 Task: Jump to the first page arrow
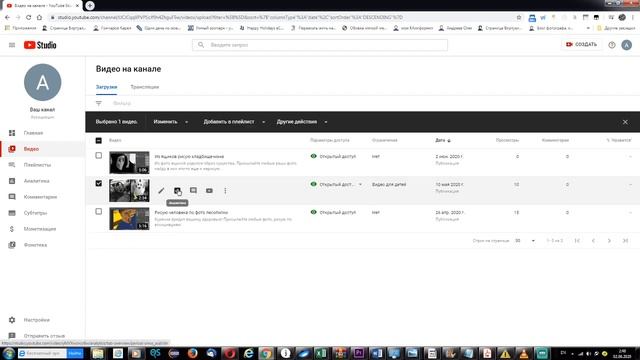[x=577, y=241]
